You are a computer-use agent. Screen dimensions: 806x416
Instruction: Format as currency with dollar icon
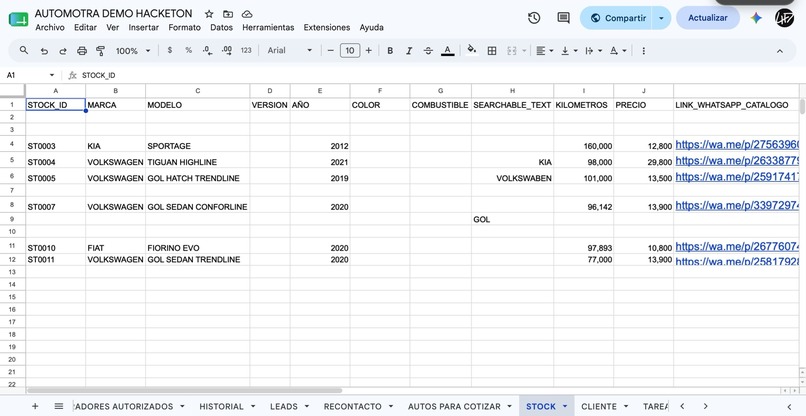point(170,50)
